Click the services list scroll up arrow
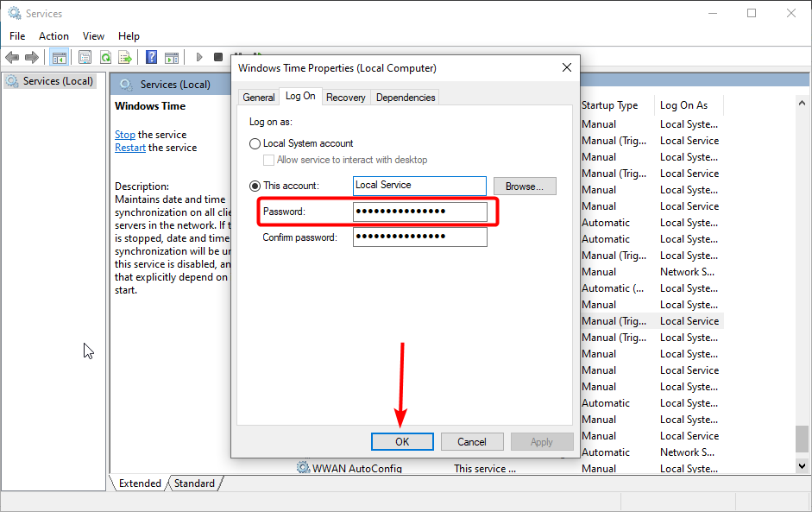The width and height of the screenshot is (812, 512). coord(802,103)
